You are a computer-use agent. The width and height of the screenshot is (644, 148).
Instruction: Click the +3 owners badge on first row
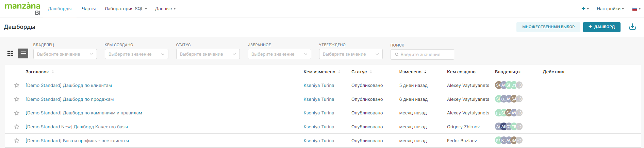tap(519, 85)
